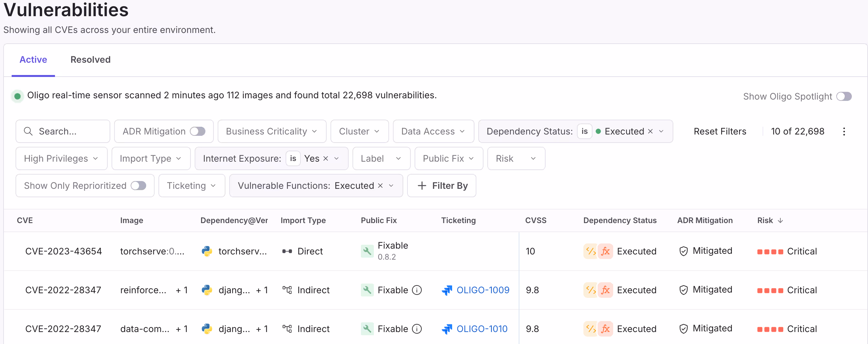Click the fx icon in the OLIGO-1009 row
Viewport: 868px width, 344px height.
pyautogui.click(x=605, y=290)
